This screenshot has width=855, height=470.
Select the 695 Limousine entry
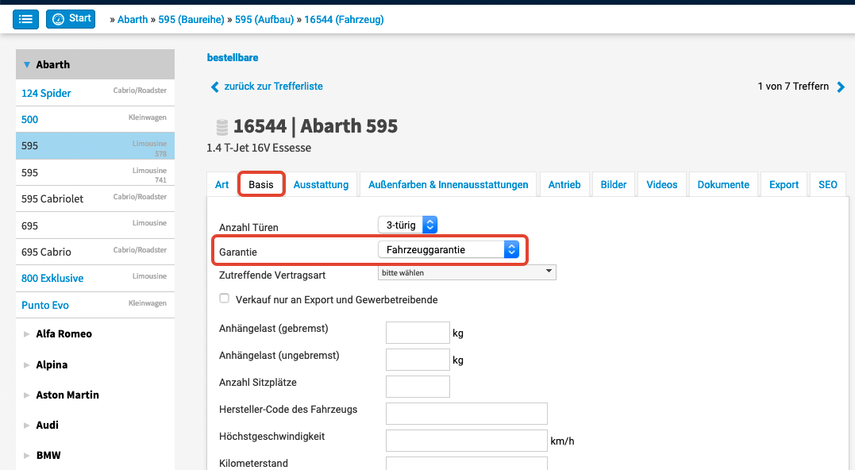pyautogui.click(x=95, y=225)
